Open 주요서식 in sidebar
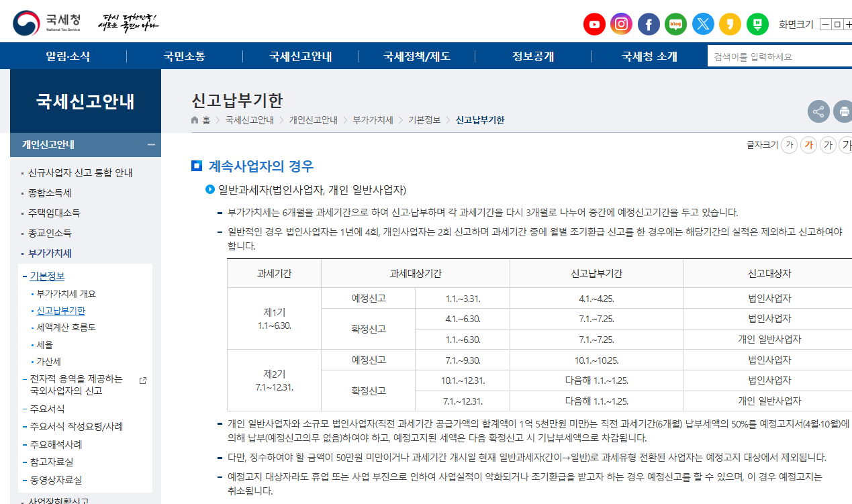Image resolution: width=852 pixels, height=504 pixels. (47, 409)
